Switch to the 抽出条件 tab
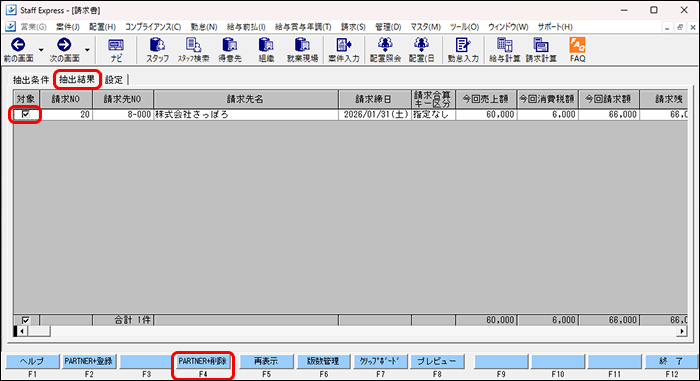700x381 pixels. point(30,80)
